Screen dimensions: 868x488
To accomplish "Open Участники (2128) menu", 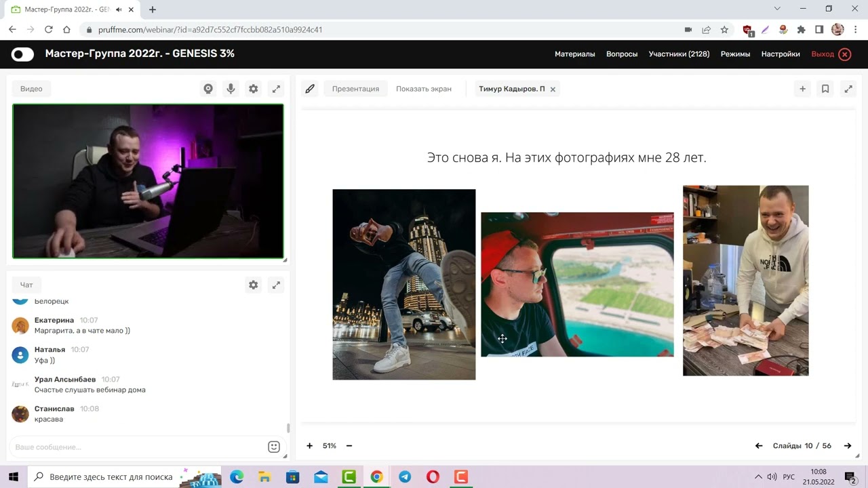I will (679, 54).
